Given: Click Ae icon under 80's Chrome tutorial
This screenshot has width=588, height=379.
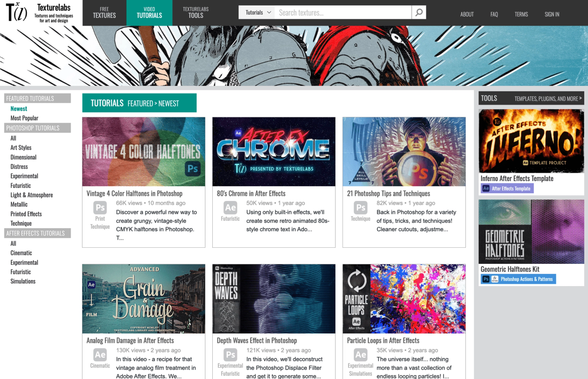Looking at the screenshot, I should pos(230,208).
